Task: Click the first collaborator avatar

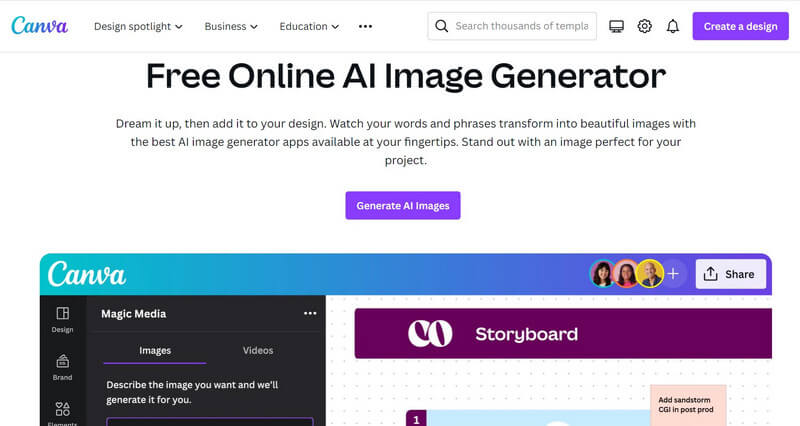Action: [x=603, y=274]
